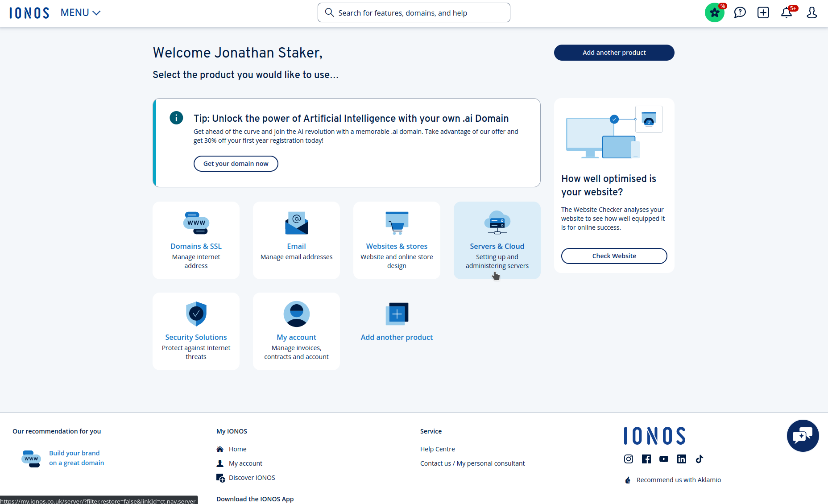This screenshot has width=828, height=504.
Task: Open the notifications bell icon
Action: [787, 13]
